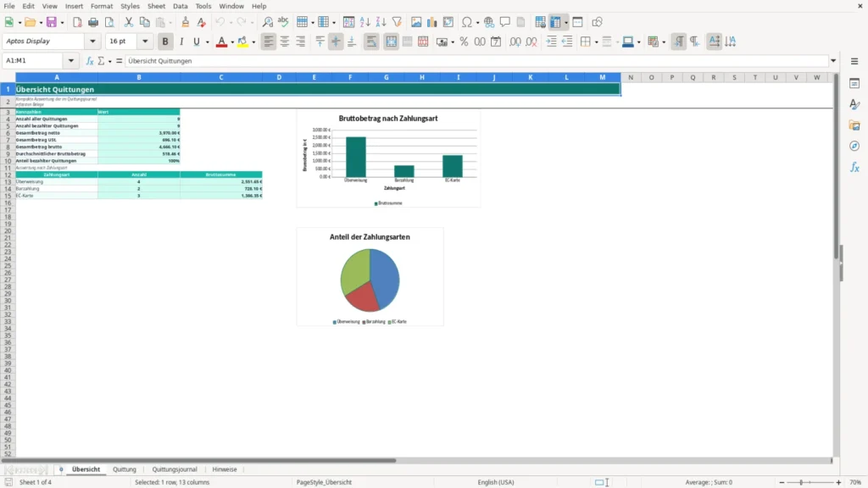
Task: Click yellow background color swatch
Action: pyautogui.click(x=242, y=42)
